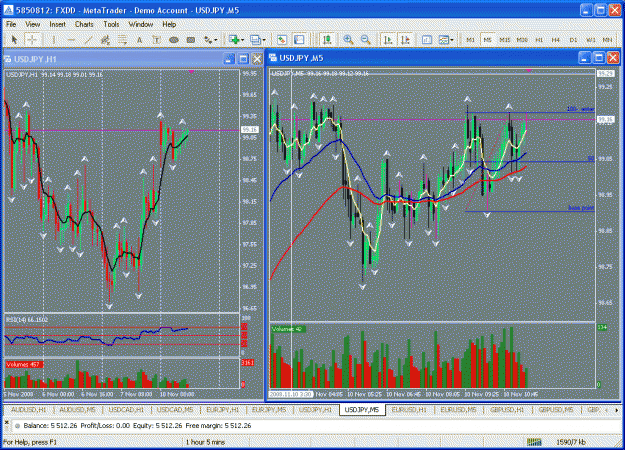Switch to MN timeframe
Viewport: 625px width, 450px height.
(x=607, y=40)
